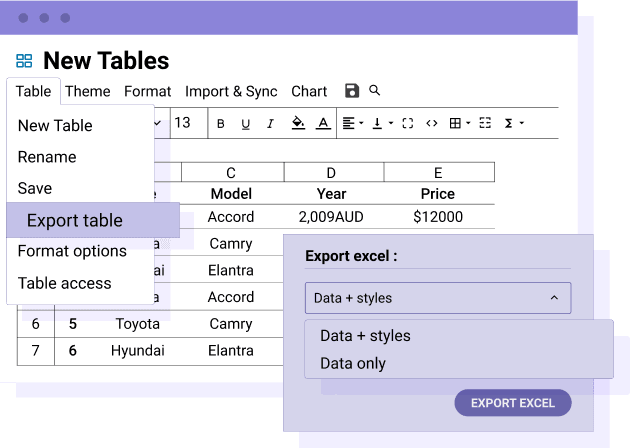Open the Import & Sync menu
Image resolution: width=630 pixels, height=448 pixels.
[231, 91]
